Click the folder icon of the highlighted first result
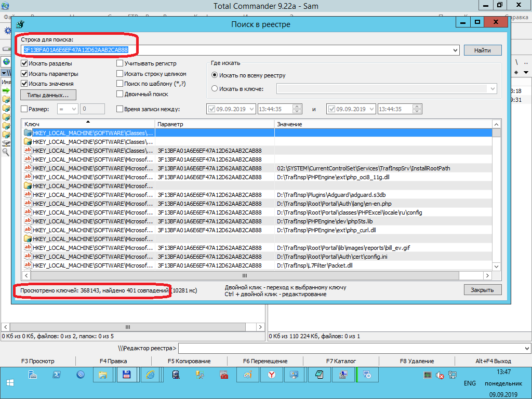This screenshot has width=532, height=399. click(x=28, y=132)
